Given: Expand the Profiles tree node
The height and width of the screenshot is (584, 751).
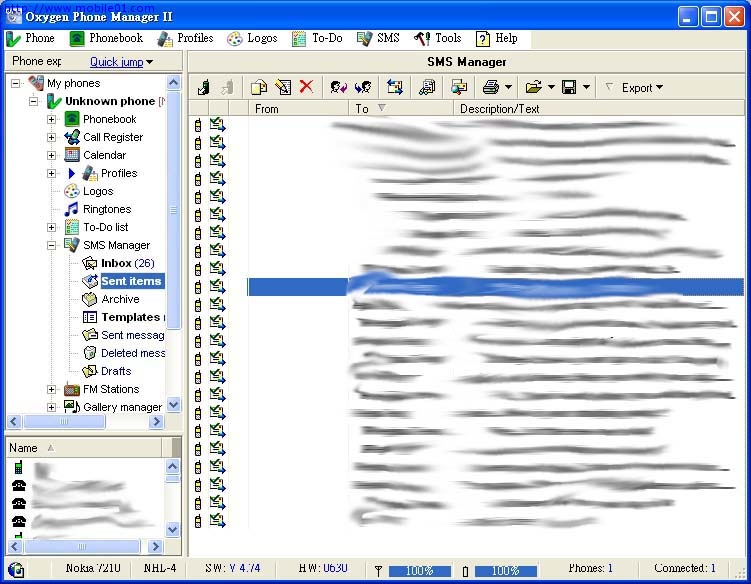Looking at the screenshot, I should pos(52,173).
